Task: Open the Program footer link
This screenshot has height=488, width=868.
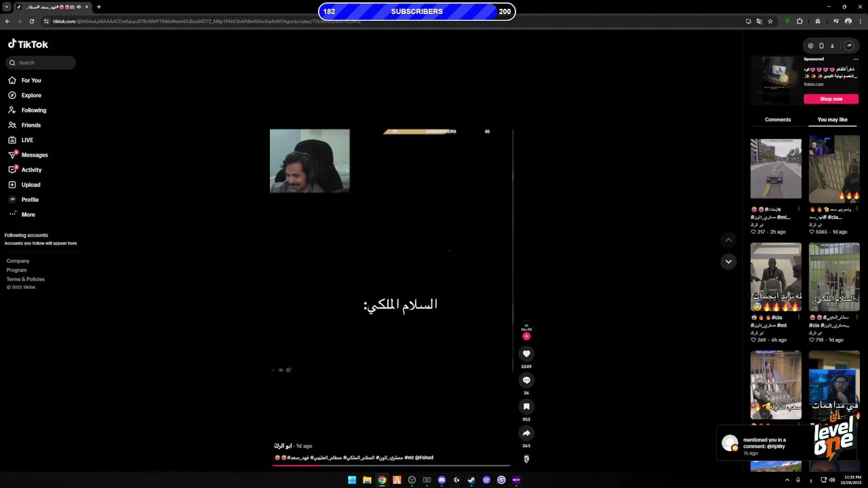Action: click(x=17, y=270)
